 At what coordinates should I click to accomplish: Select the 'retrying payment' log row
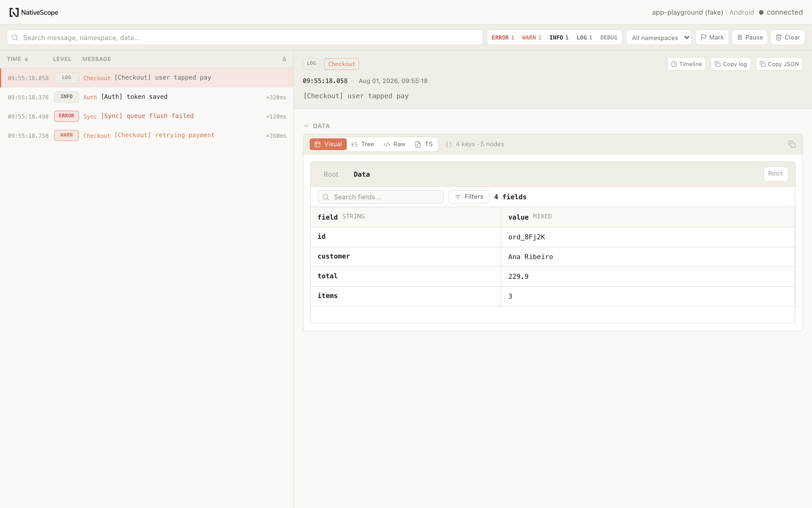pyautogui.click(x=147, y=135)
